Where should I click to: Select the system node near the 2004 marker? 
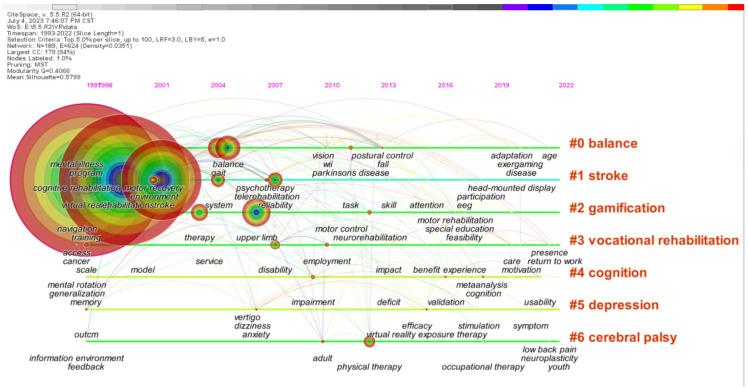tap(199, 212)
